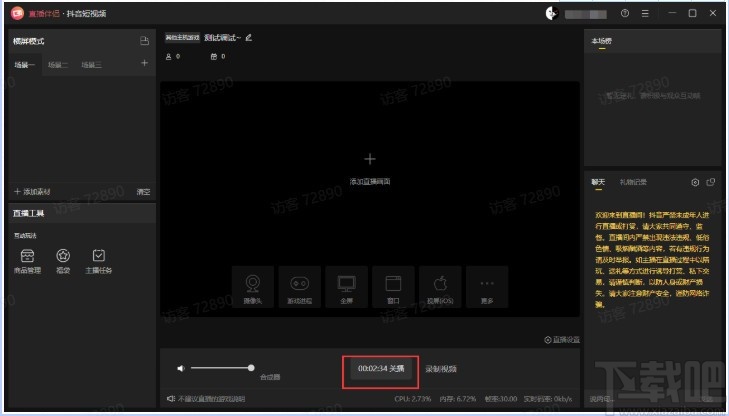Open the hamburger menu in title bar

coord(645,13)
